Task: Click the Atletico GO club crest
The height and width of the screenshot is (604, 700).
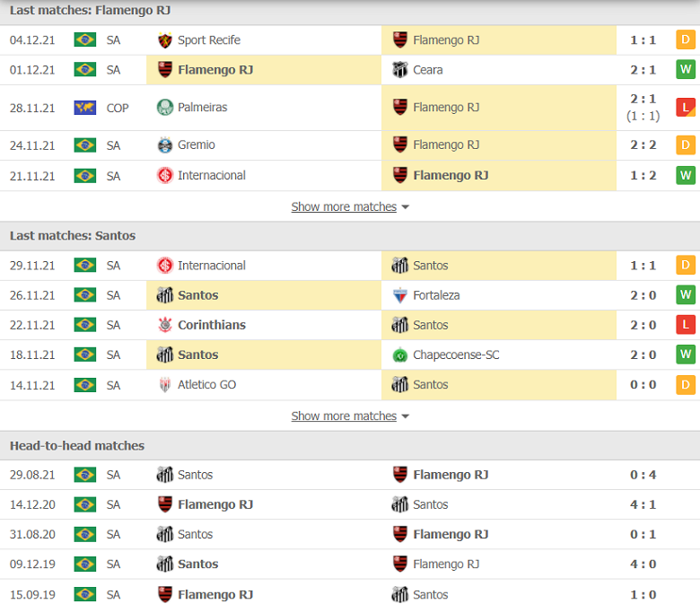Action: pos(165,385)
